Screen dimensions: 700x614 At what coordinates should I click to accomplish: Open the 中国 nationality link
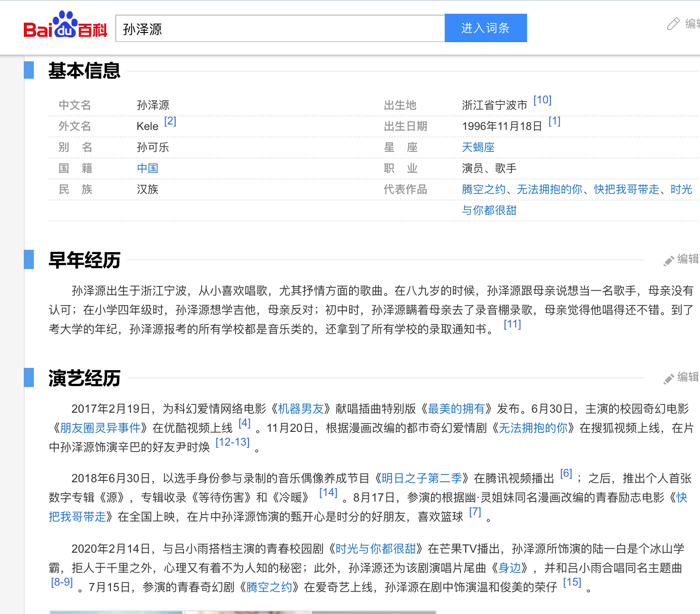147,168
